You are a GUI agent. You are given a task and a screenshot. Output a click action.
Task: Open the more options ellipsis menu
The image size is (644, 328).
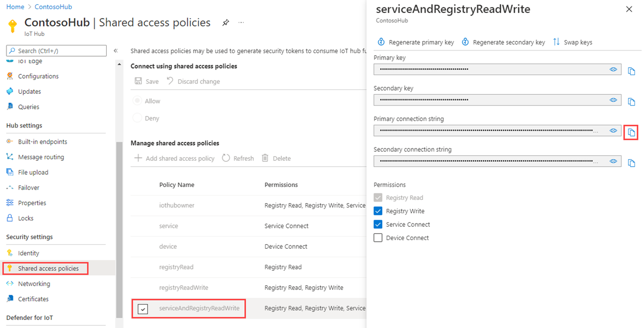pyautogui.click(x=241, y=23)
